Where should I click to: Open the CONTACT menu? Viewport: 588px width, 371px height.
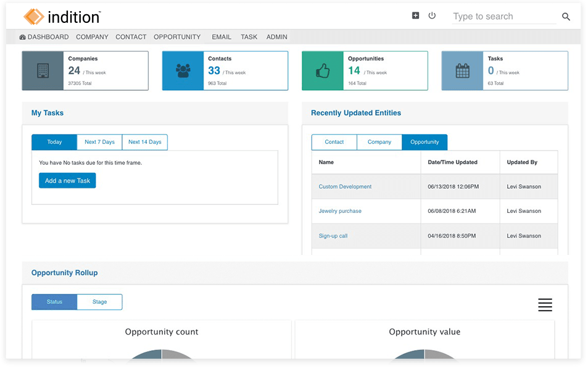[x=131, y=37]
